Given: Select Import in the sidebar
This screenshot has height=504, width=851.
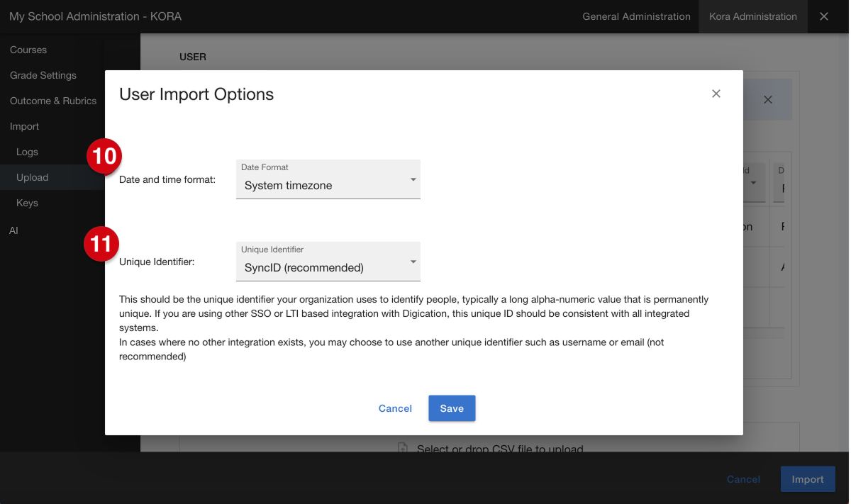Looking at the screenshot, I should click(x=25, y=126).
